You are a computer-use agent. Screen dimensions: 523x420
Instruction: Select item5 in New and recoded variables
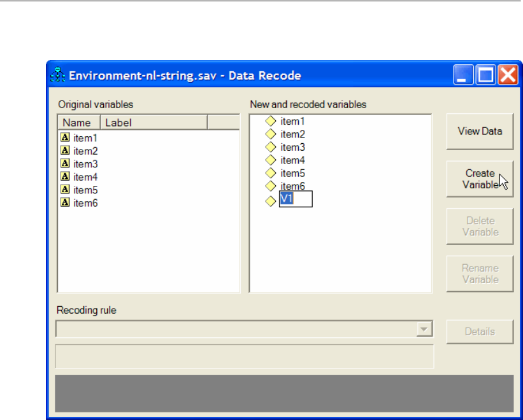(x=292, y=173)
